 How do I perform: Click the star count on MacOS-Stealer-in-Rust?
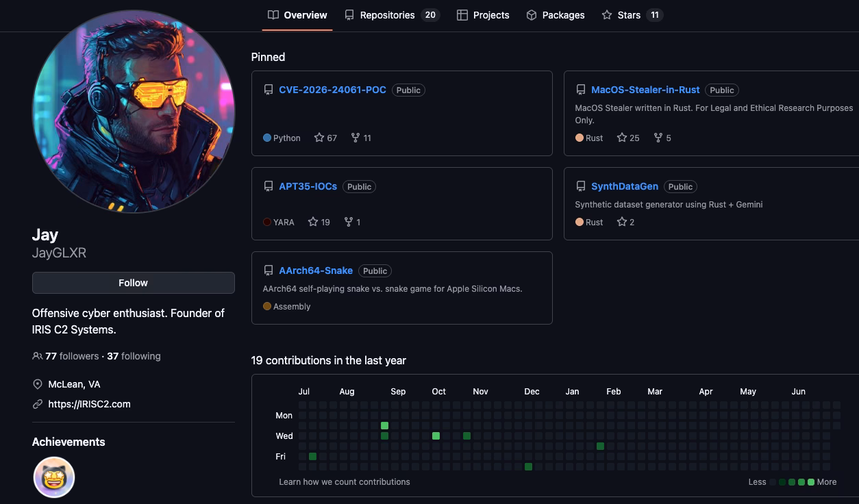click(634, 138)
